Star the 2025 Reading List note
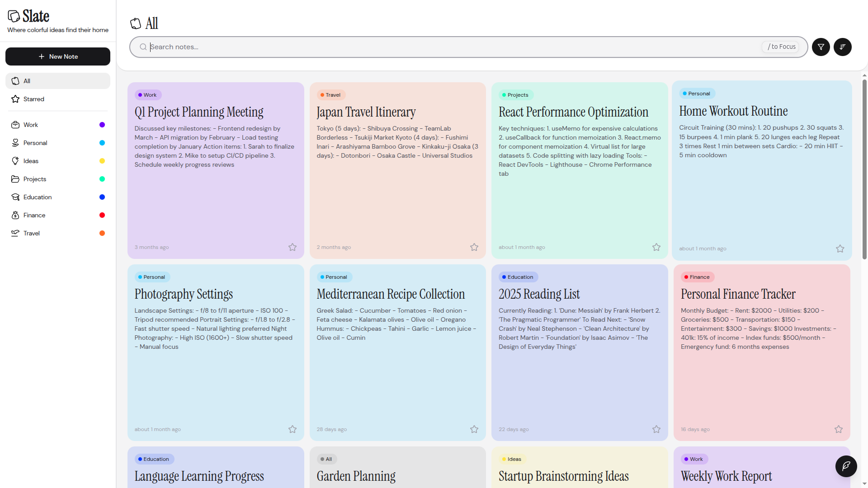Image resolution: width=868 pixels, height=488 pixels. point(656,429)
